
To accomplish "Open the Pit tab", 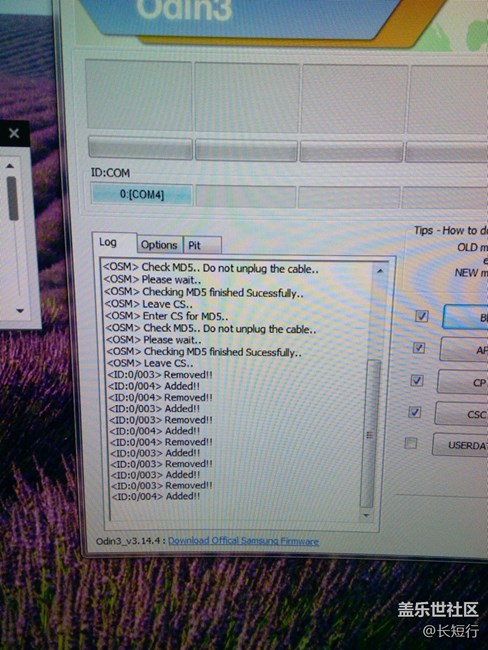I will (x=202, y=245).
